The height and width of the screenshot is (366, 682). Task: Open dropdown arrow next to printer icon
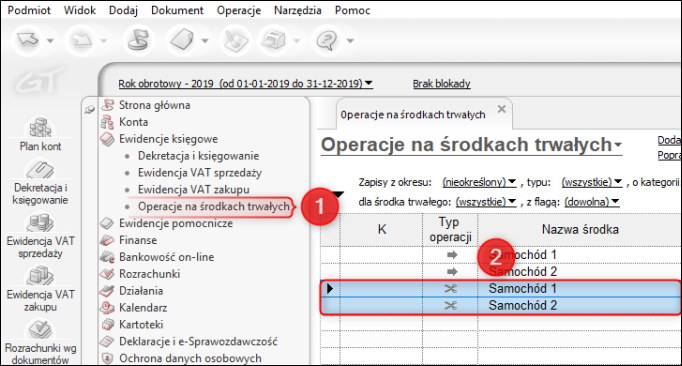coord(297,41)
